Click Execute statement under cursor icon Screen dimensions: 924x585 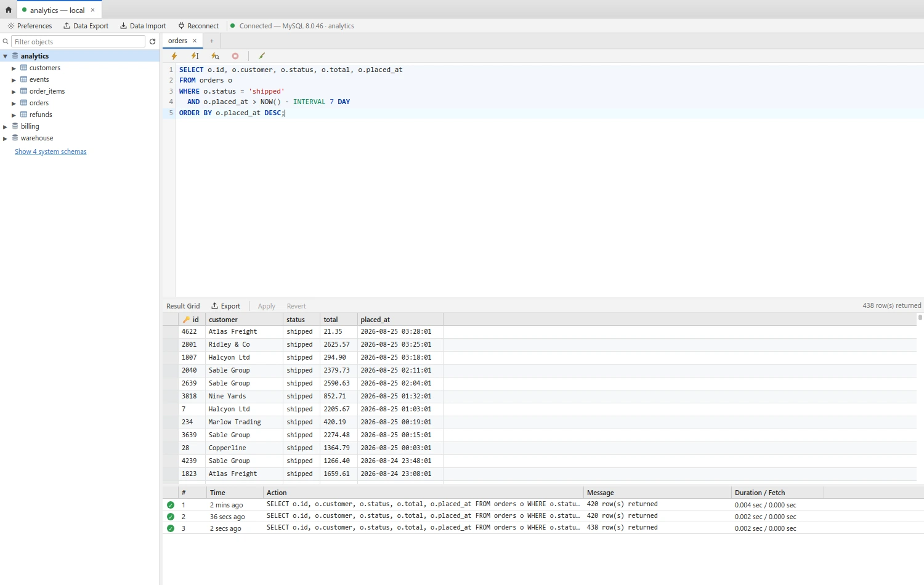pos(195,56)
